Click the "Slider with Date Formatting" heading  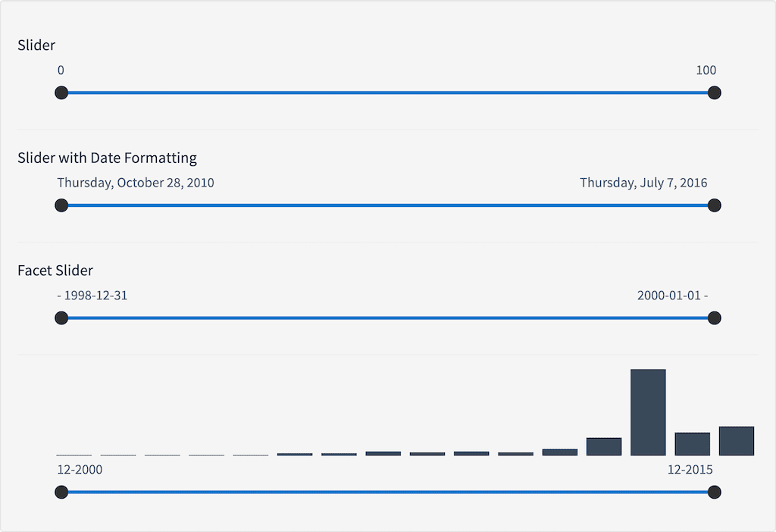[107, 158]
